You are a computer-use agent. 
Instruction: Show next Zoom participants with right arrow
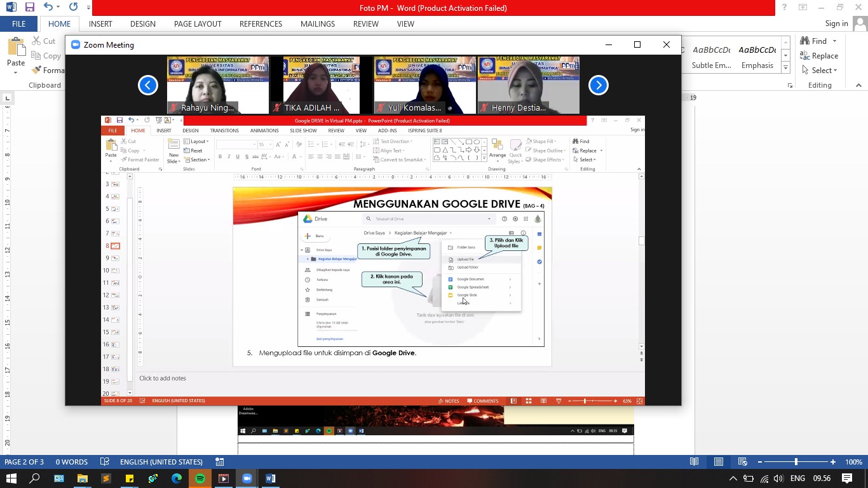pos(599,85)
